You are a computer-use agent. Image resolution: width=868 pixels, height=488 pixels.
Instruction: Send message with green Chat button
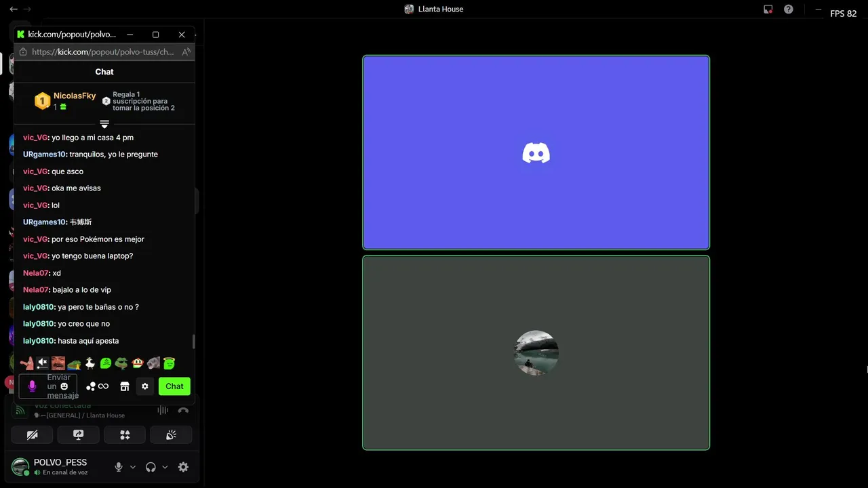tap(174, 386)
